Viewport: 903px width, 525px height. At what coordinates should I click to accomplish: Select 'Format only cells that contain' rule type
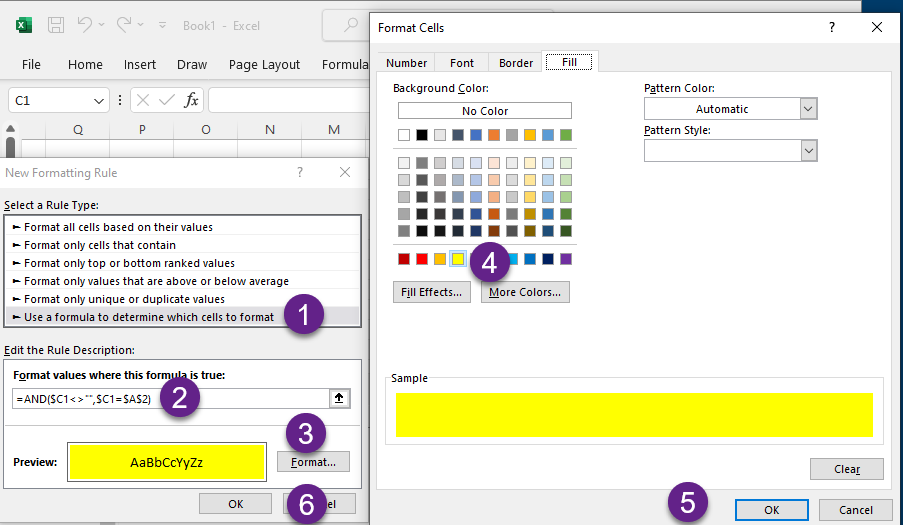pyautogui.click(x=100, y=245)
